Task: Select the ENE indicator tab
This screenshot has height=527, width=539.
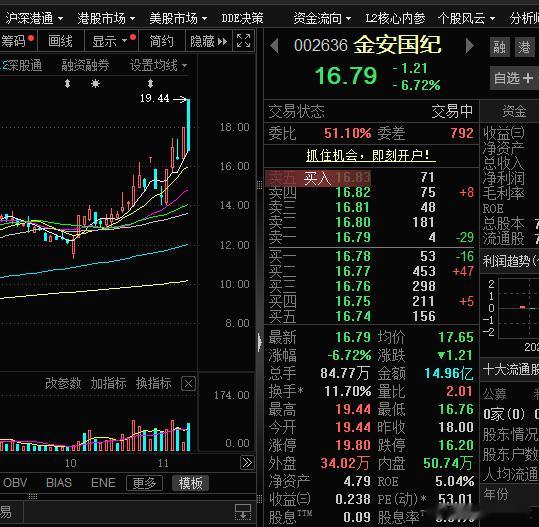Action: [x=103, y=483]
